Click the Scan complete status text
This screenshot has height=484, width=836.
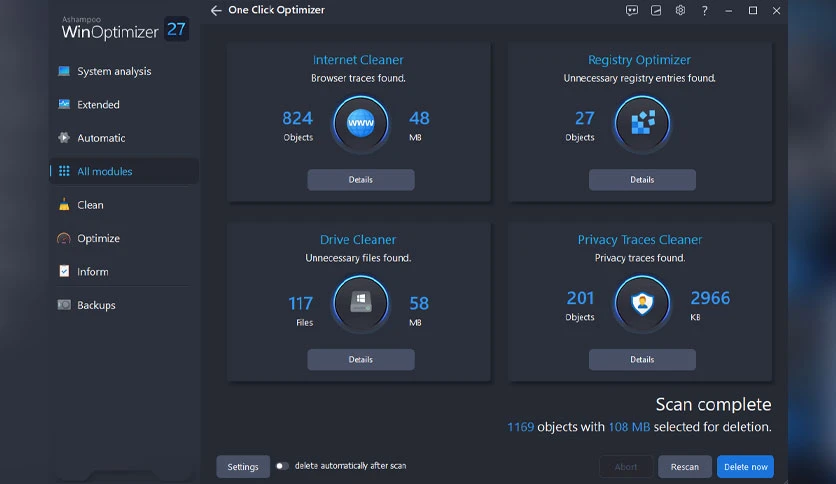point(713,404)
